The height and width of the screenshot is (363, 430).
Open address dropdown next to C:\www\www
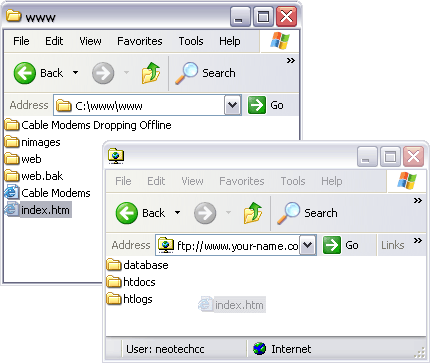(x=233, y=105)
